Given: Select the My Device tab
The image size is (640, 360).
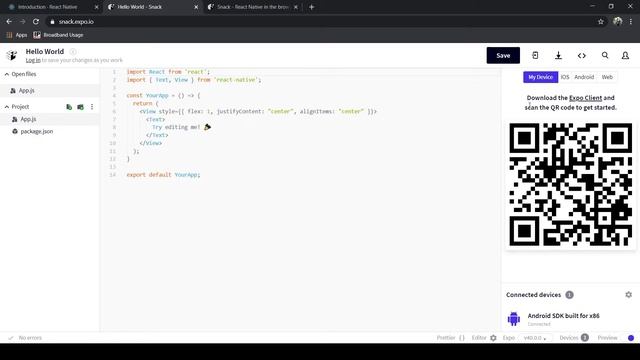Looking at the screenshot, I should pos(540,77).
